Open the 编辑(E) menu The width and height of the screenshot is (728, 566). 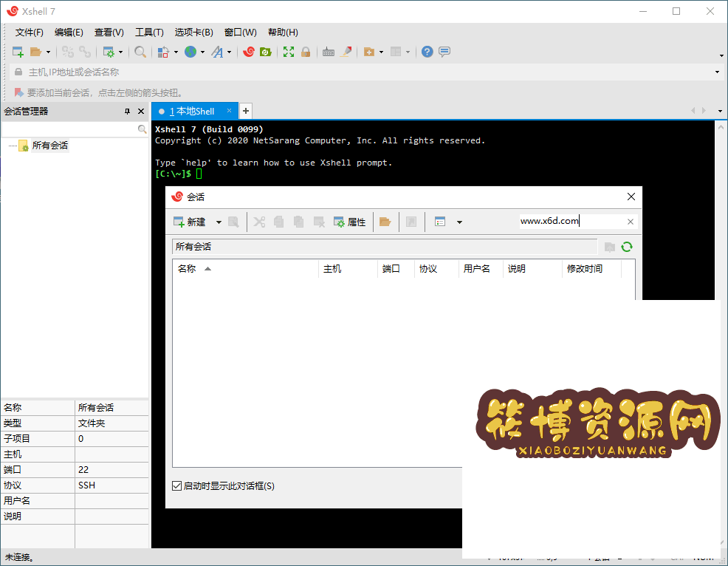(69, 32)
